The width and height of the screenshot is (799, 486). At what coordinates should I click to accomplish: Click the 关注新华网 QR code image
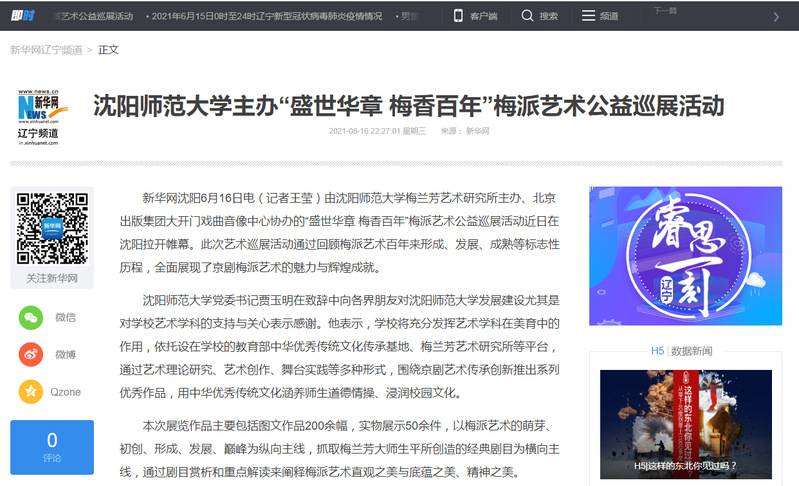[x=51, y=227]
